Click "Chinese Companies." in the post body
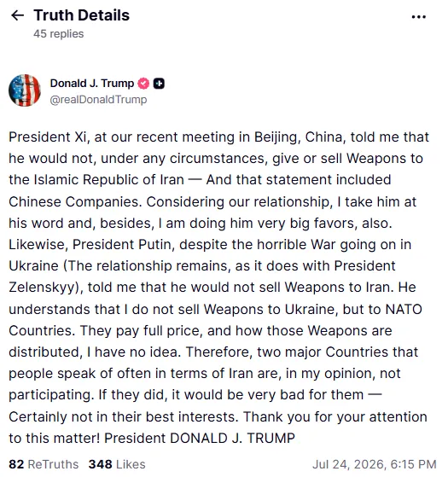Image resolution: width=448 pixels, height=477 pixels. coord(75,201)
